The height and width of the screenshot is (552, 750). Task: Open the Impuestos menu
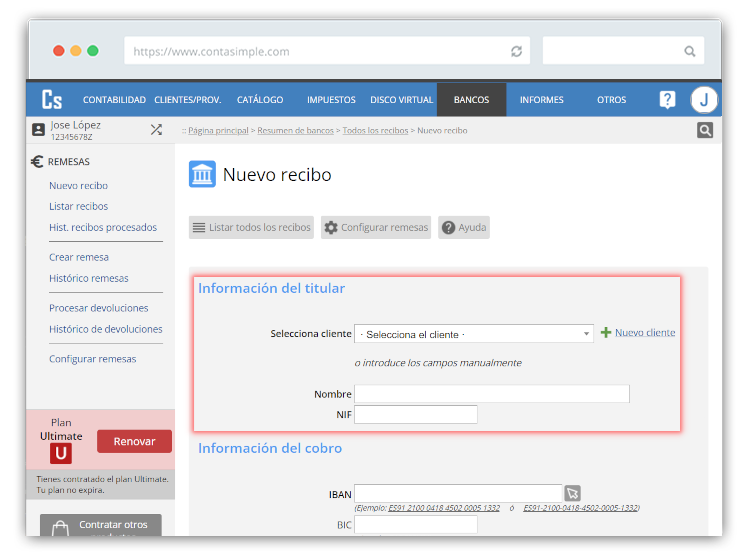(x=331, y=100)
